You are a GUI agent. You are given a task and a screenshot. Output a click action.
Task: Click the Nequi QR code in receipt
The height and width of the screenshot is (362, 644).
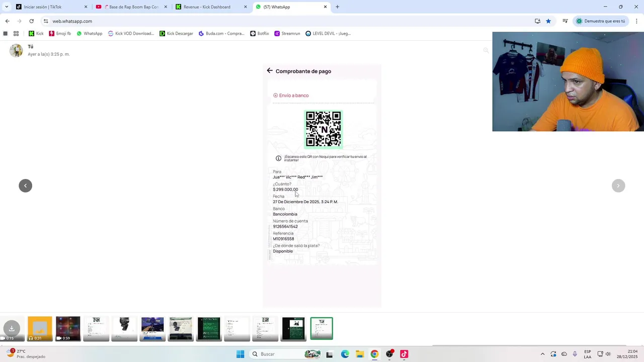point(324,129)
